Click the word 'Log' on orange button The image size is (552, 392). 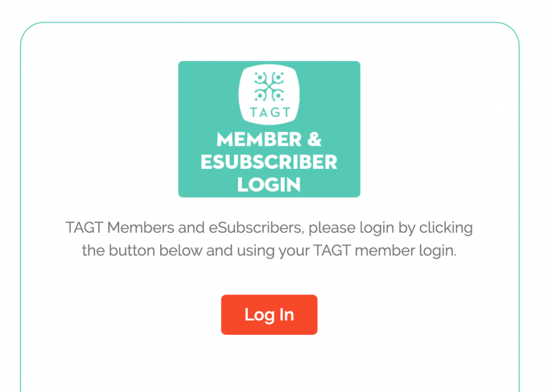point(259,315)
